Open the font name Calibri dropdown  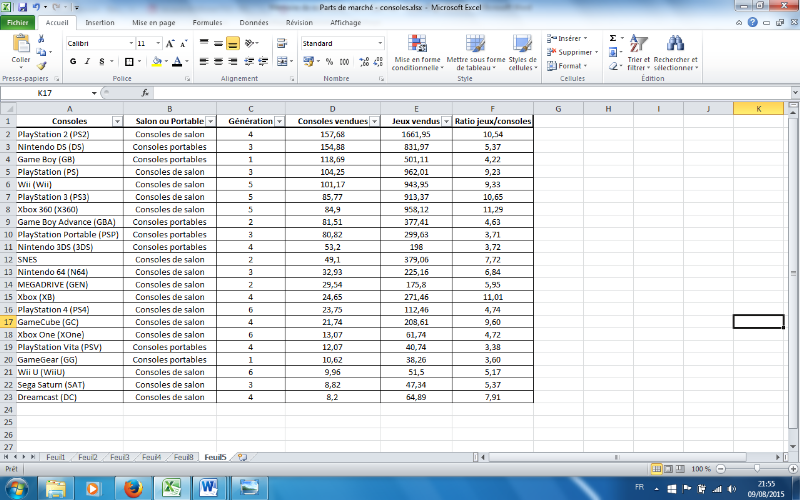coord(130,44)
